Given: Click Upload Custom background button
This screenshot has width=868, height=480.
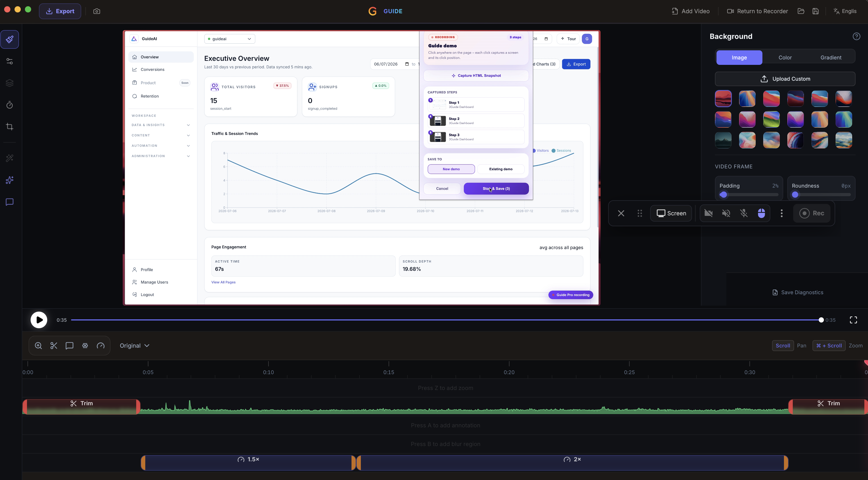Looking at the screenshot, I should [x=785, y=79].
